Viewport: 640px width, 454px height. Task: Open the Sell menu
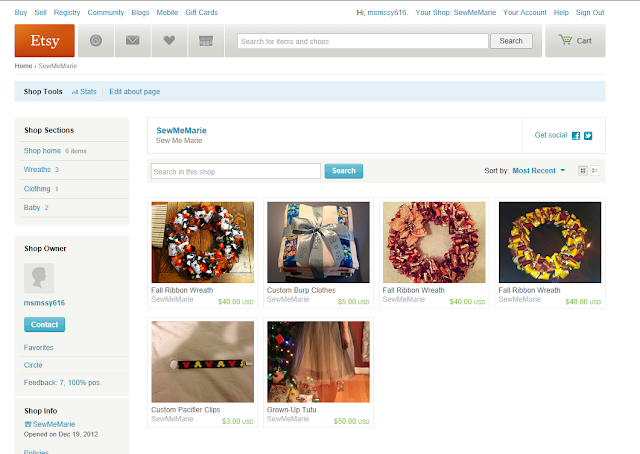pos(40,12)
